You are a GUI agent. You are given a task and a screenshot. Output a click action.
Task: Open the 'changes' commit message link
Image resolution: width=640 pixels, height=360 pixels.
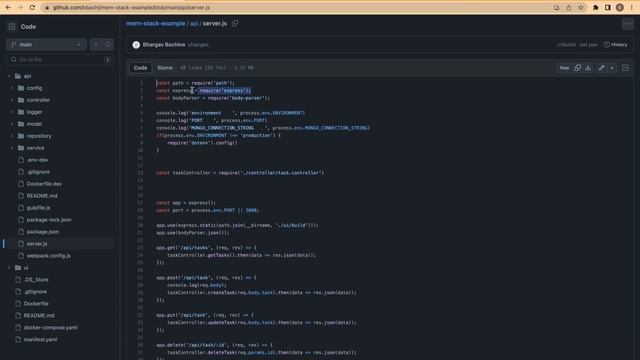(198, 45)
